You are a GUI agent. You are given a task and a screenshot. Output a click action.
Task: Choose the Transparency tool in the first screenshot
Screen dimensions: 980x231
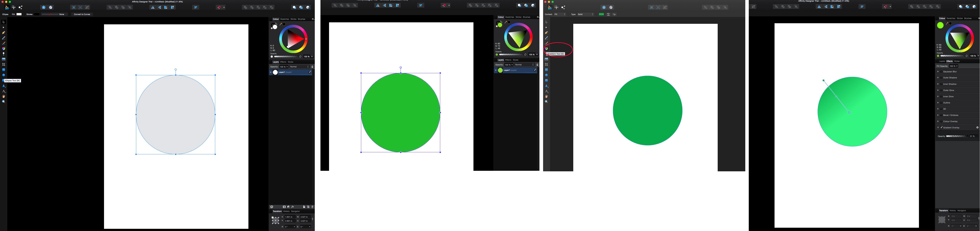pos(4,54)
